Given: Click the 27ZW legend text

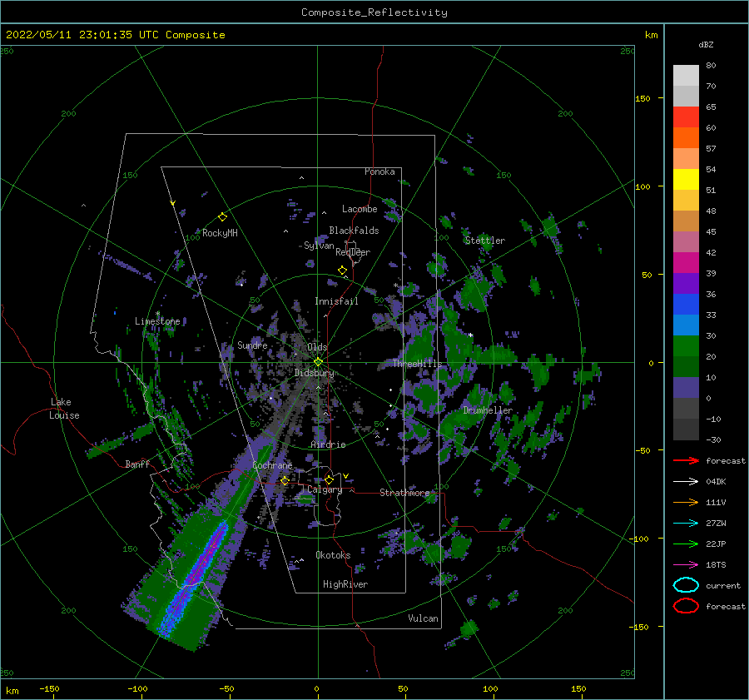Looking at the screenshot, I should tap(716, 524).
